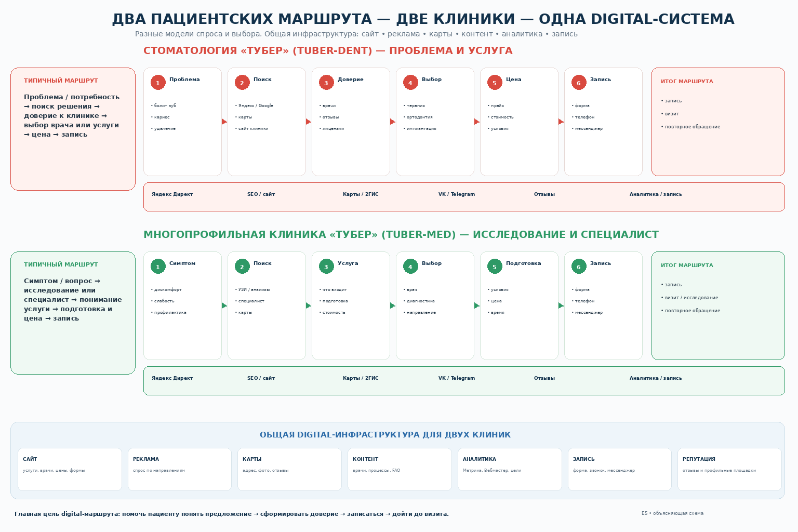
Task: Click the 'что входит' bullet
Action: click(x=333, y=290)
